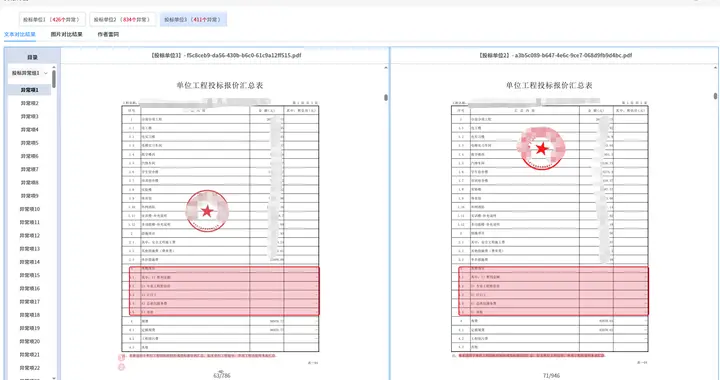
Task: Select 异常项11 entry
Action: (29, 222)
